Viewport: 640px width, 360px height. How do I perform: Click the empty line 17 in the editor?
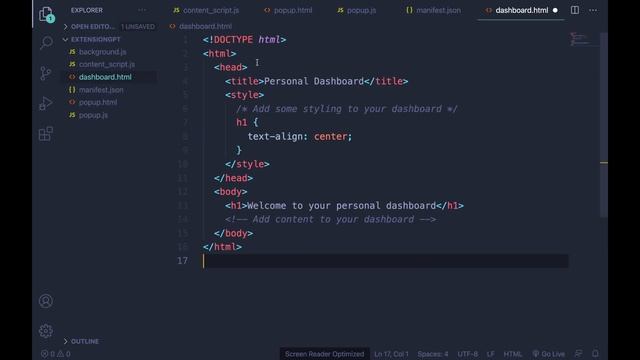click(385, 261)
